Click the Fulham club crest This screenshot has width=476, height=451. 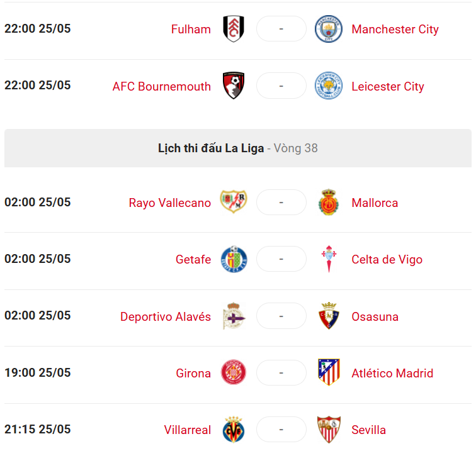tap(234, 29)
